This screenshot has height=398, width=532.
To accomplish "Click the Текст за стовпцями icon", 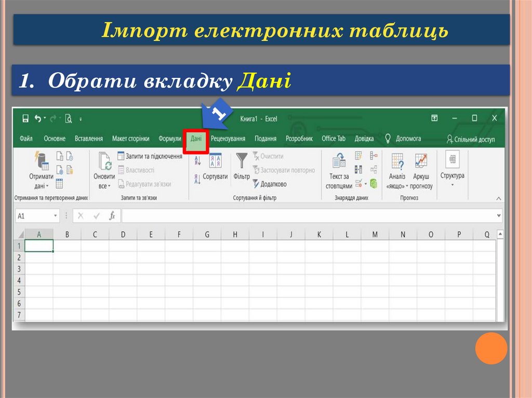I will pos(339,171).
